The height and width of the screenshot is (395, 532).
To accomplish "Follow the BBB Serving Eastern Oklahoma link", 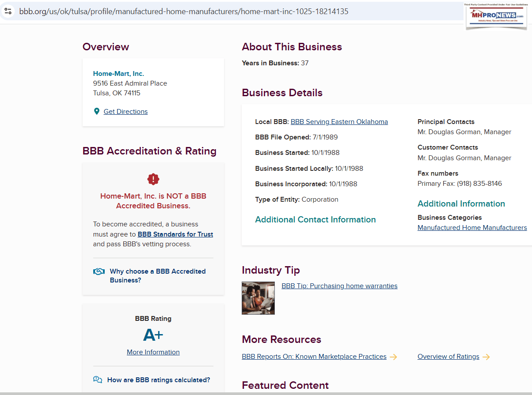I will [x=339, y=122].
